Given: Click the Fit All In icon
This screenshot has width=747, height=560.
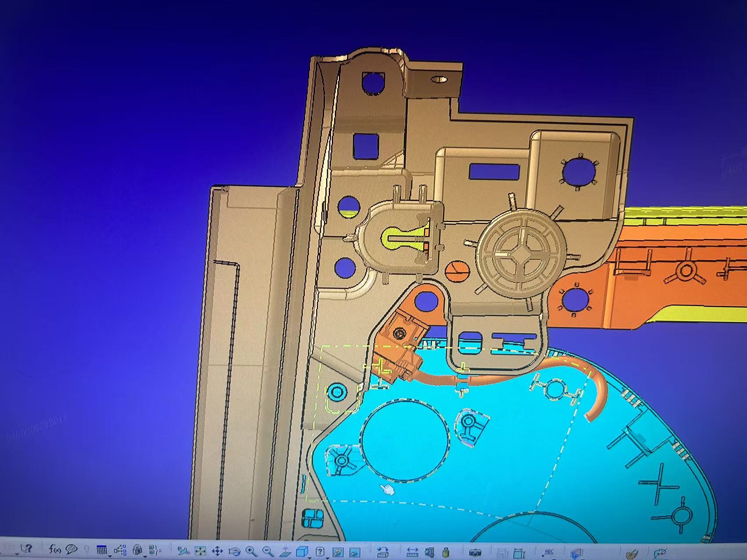Looking at the screenshot, I should click(201, 551).
